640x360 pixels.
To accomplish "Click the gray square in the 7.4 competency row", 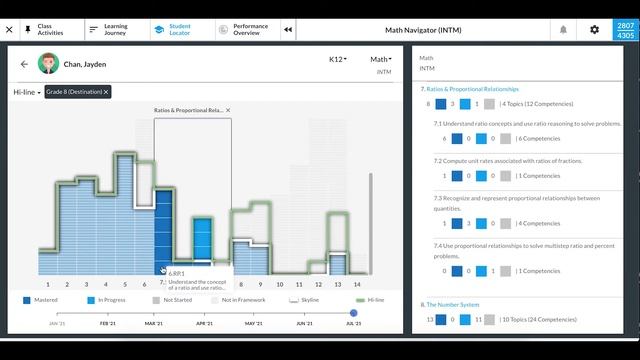I will (506, 271).
